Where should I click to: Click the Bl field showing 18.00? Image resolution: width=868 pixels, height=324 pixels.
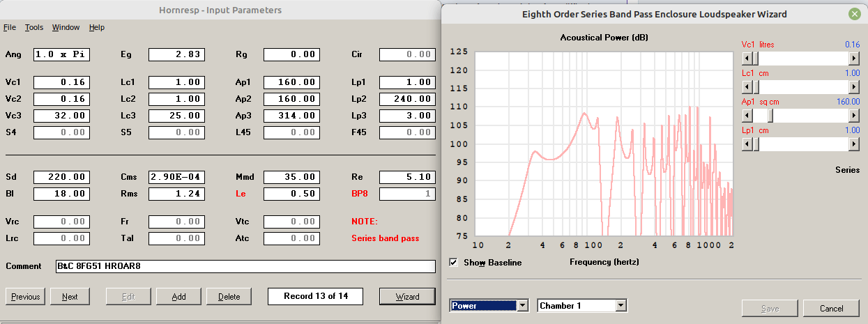(61, 194)
